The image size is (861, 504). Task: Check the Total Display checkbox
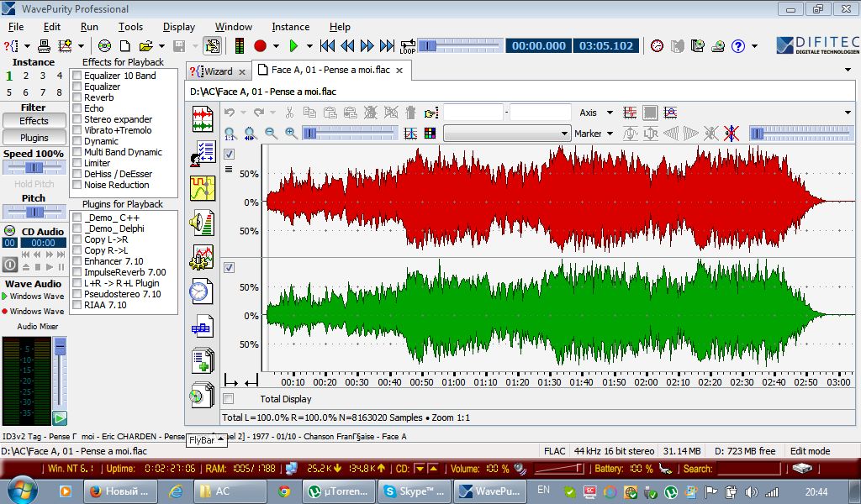point(229,399)
